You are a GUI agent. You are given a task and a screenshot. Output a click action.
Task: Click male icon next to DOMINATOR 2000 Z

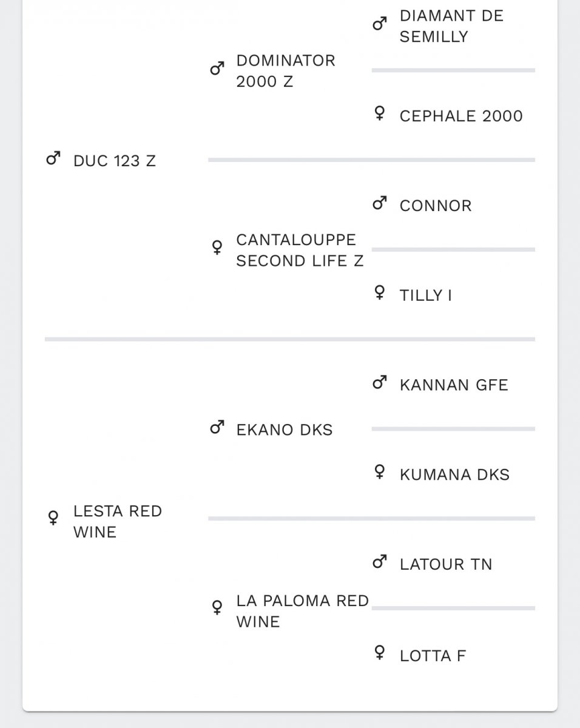click(x=217, y=69)
